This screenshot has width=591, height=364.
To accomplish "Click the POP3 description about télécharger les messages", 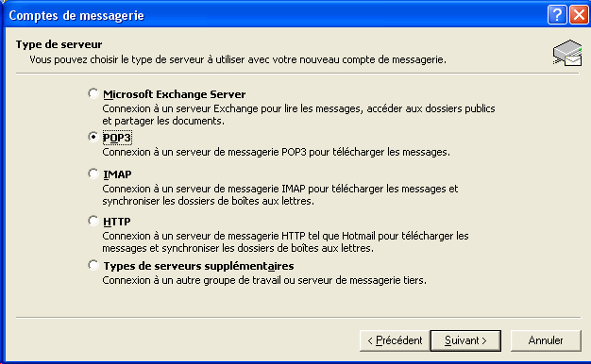I will point(276,152).
